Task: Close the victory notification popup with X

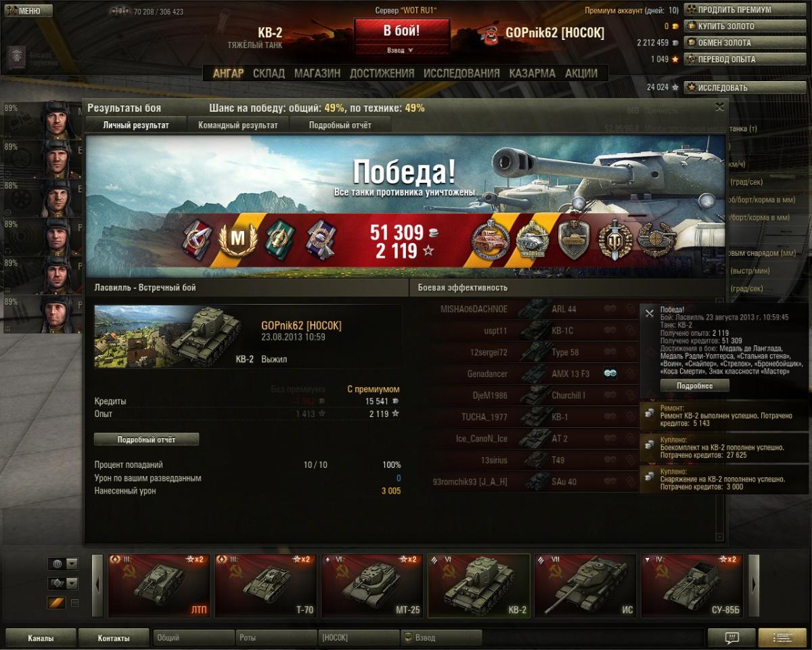Action: click(x=649, y=313)
